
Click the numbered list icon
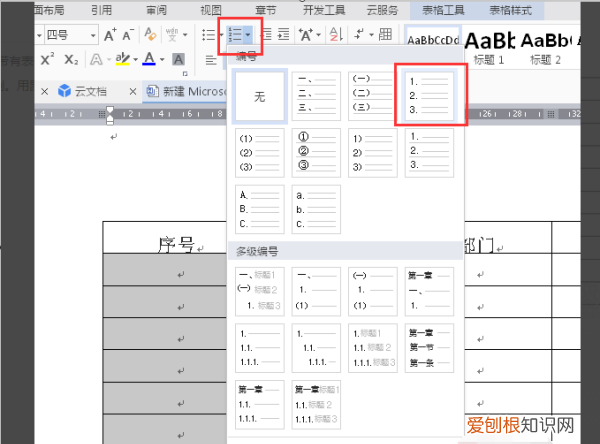click(235, 35)
